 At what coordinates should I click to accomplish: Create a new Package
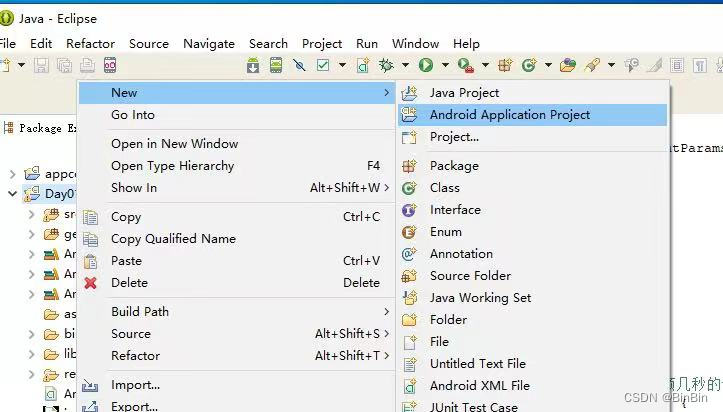click(533, 166)
